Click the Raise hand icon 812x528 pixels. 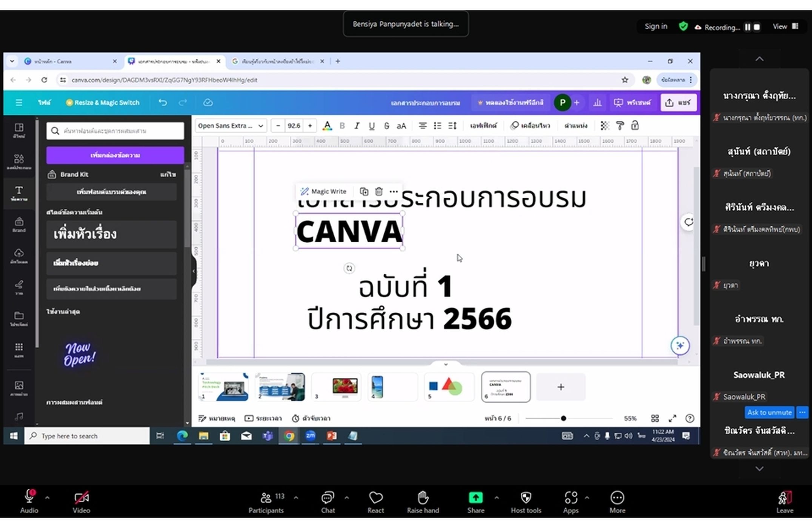(423, 502)
